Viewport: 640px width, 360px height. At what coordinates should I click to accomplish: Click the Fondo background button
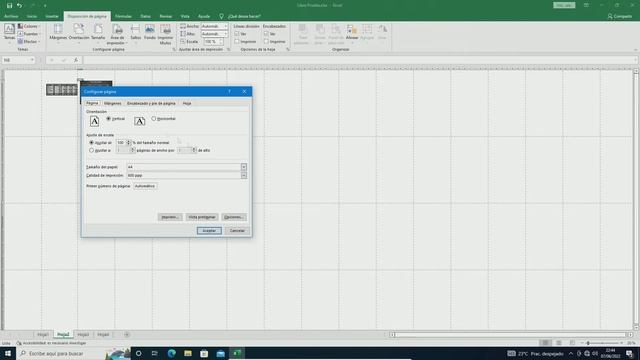click(150, 33)
